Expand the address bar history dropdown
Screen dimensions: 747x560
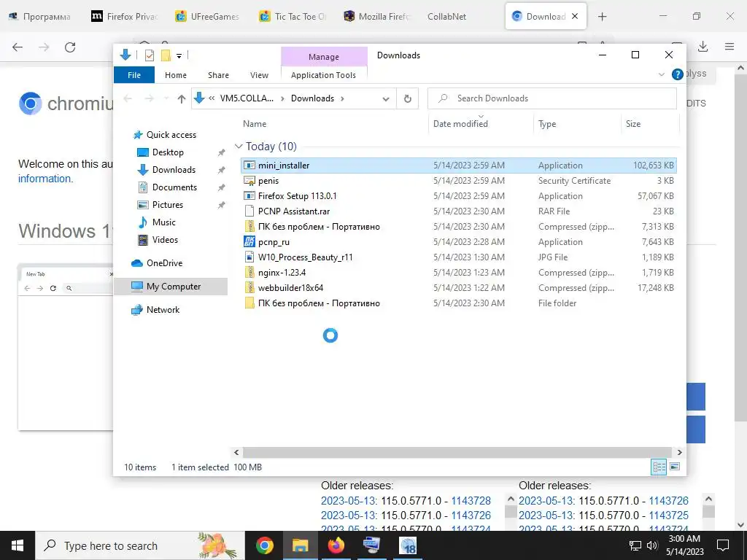coord(386,99)
